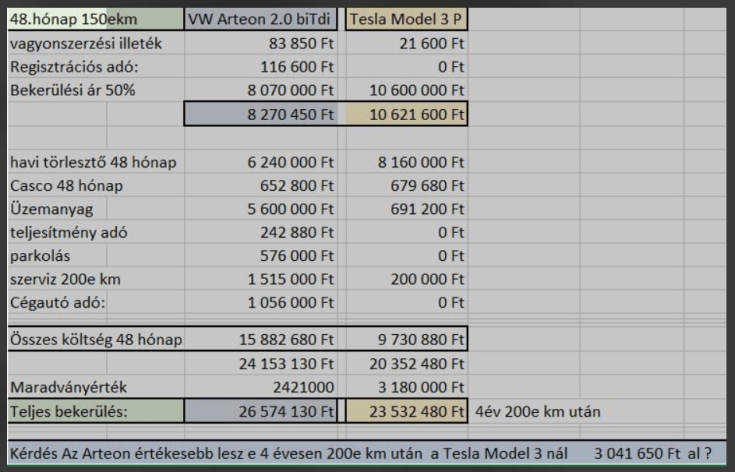735x472 pixels.
Task: Click the 'Teljes bekerülés:' label cell
Action: point(96,412)
